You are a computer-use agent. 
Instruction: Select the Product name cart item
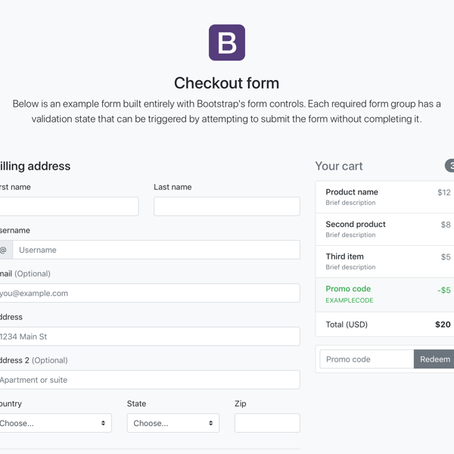(x=385, y=197)
